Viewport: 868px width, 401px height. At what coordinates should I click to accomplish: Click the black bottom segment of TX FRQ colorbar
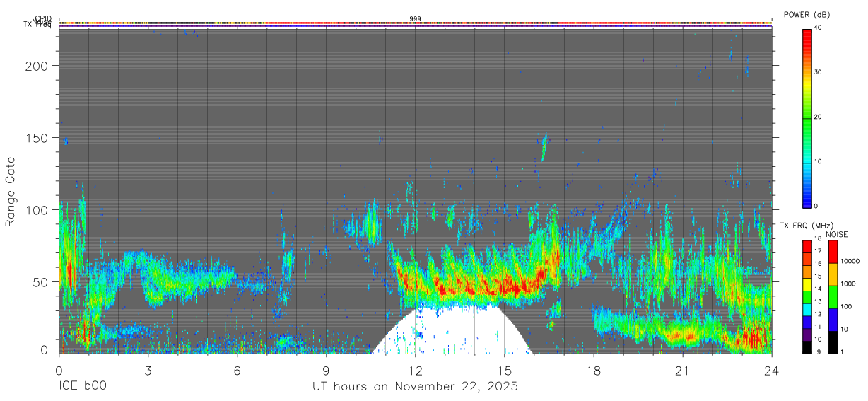[x=807, y=348]
